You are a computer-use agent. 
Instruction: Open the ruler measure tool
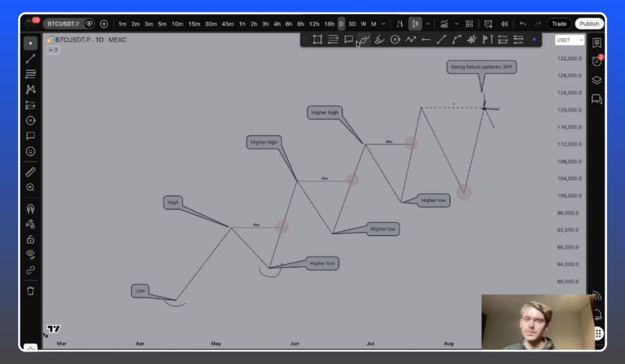click(x=31, y=172)
